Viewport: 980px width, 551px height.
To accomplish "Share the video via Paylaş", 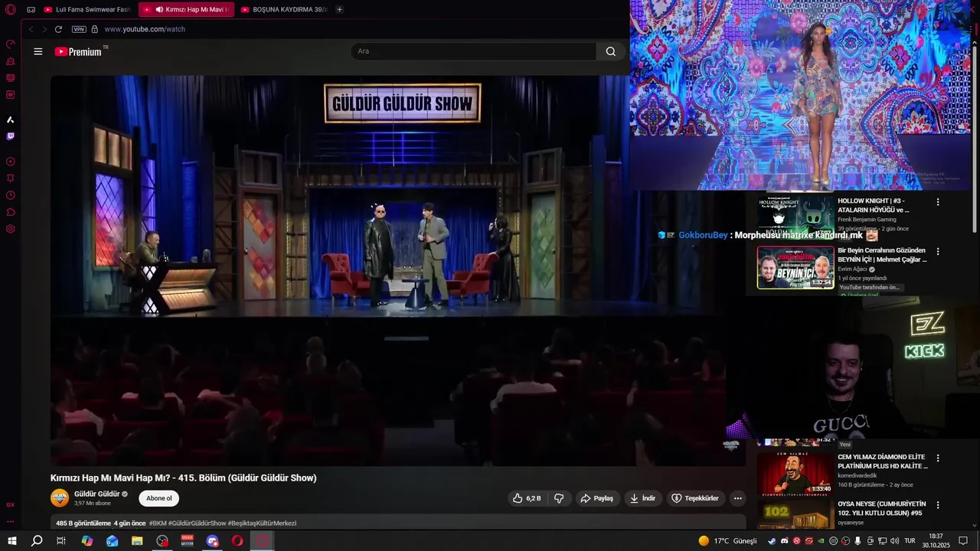I will [x=596, y=498].
